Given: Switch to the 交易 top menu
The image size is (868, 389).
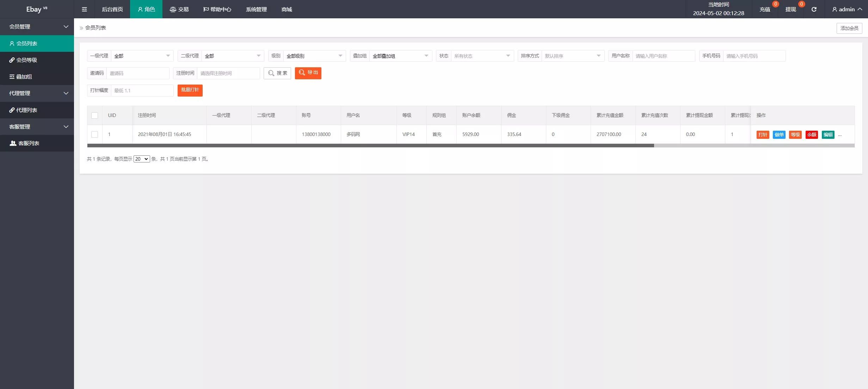Looking at the screenshot, I should tap(179, 9).
